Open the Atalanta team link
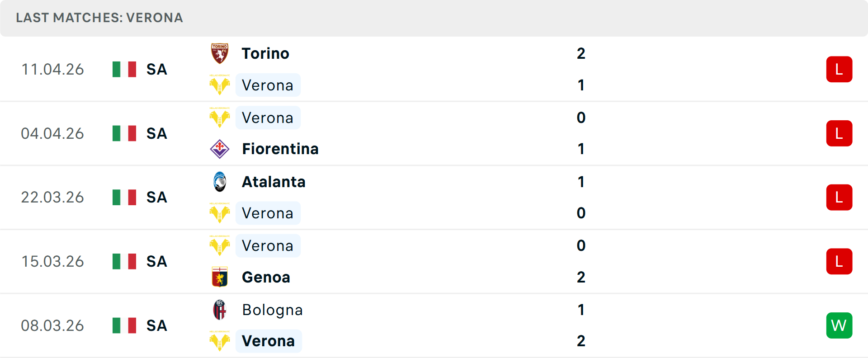The width and height of the screenshot is (868, 358). coord(274,182)
